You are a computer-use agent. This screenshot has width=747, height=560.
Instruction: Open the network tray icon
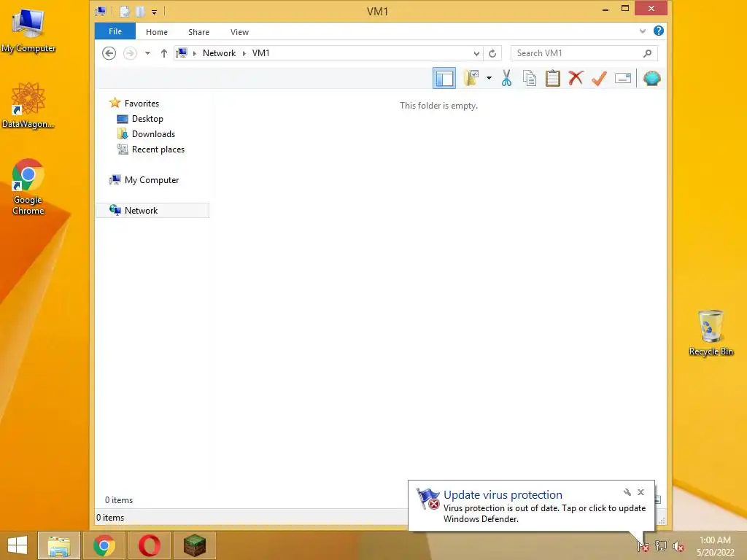coord(661,546)
